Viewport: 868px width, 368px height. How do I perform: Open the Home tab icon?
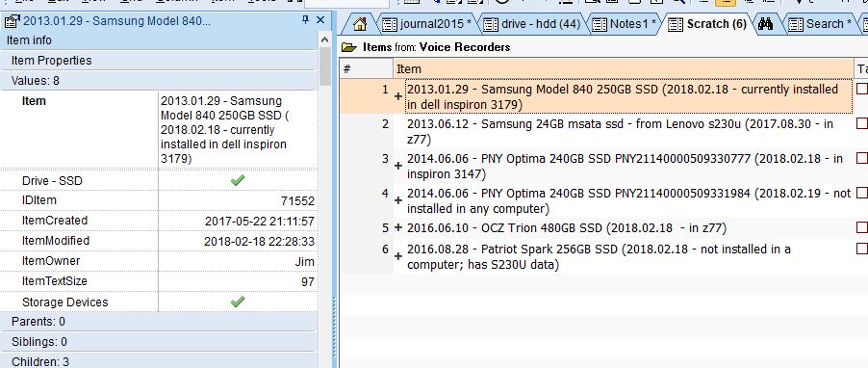359,24
